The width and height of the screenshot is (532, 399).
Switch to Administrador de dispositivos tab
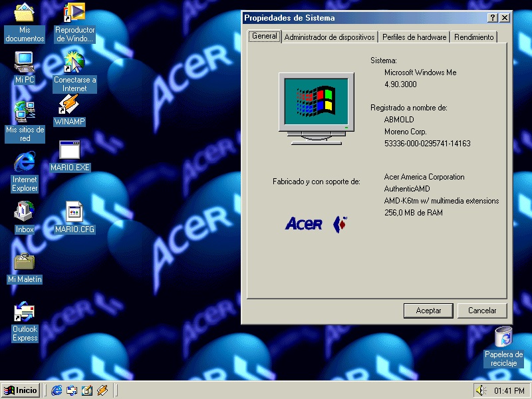329,37
